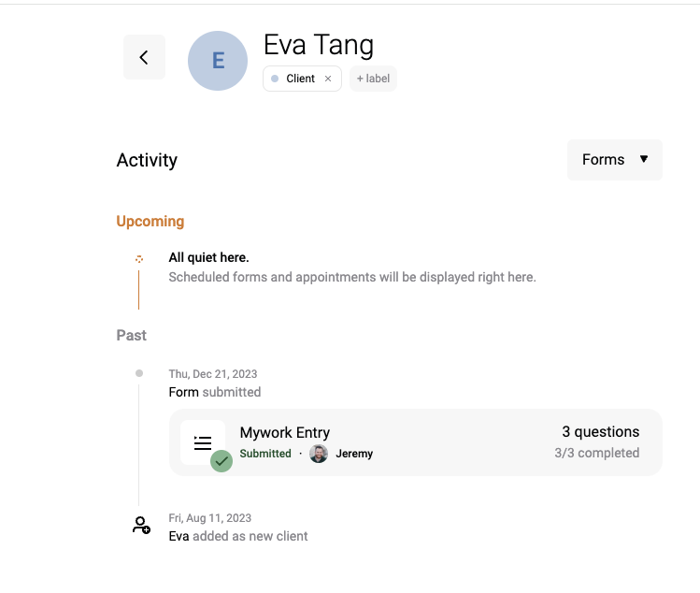Click the Forms dropdown arrow
Screen dimensions: 700x593
pos(644,159)
